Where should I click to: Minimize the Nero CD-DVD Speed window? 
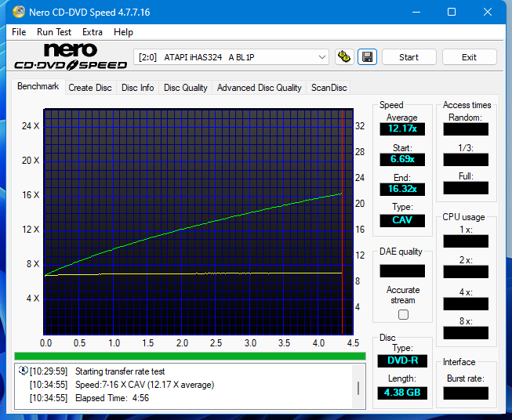(x=416, y=12)
